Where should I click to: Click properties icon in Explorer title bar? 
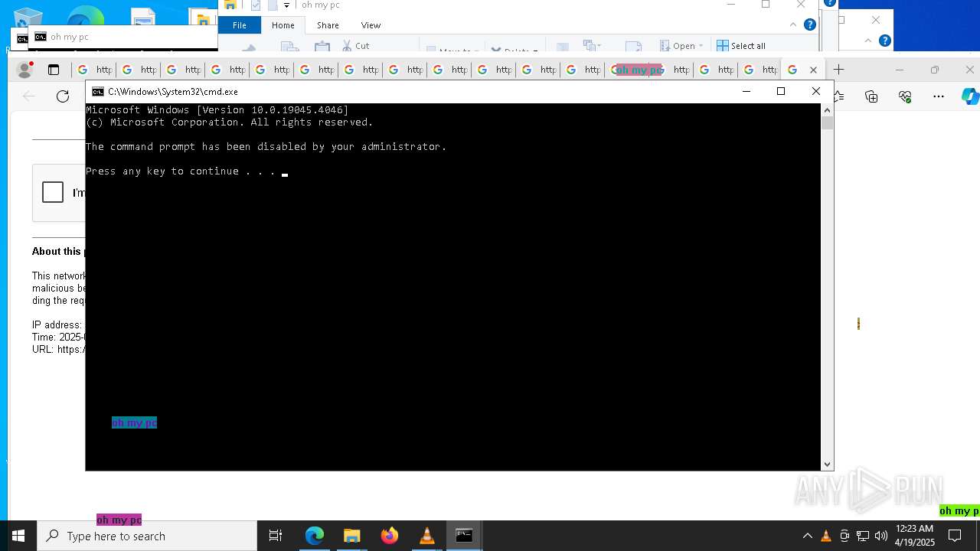(x=256, y=5)
